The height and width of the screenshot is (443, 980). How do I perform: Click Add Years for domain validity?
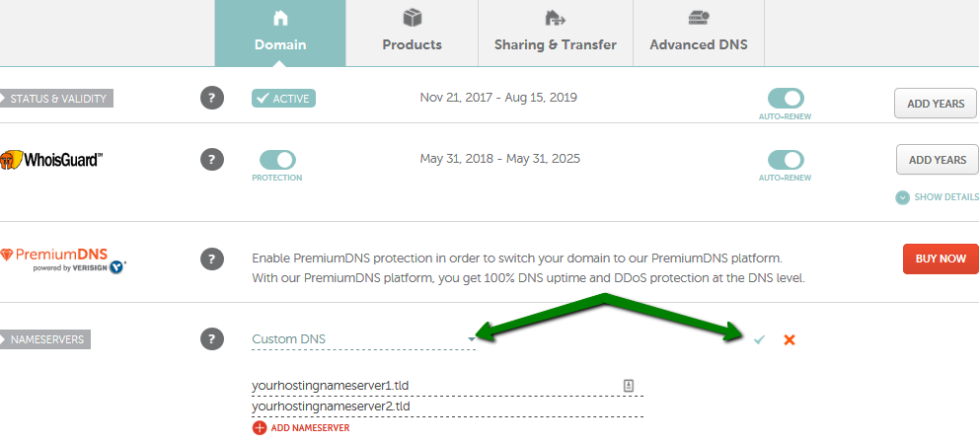pos(936,103)
